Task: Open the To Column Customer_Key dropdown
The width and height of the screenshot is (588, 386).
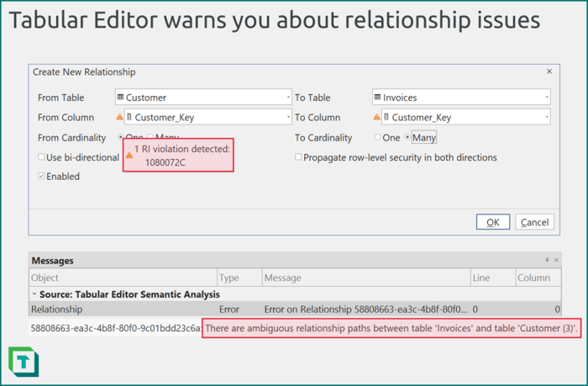Action: click(547, 117)
